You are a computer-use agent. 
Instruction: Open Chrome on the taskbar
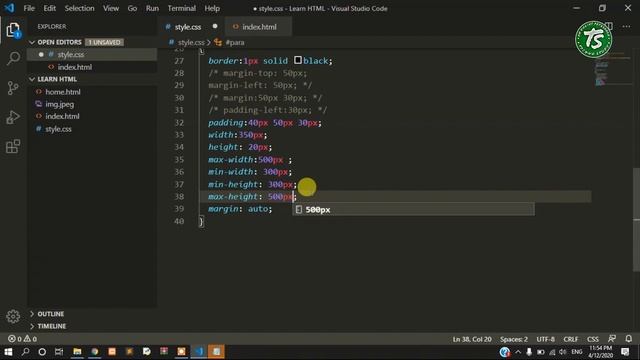tap(95, 351)
